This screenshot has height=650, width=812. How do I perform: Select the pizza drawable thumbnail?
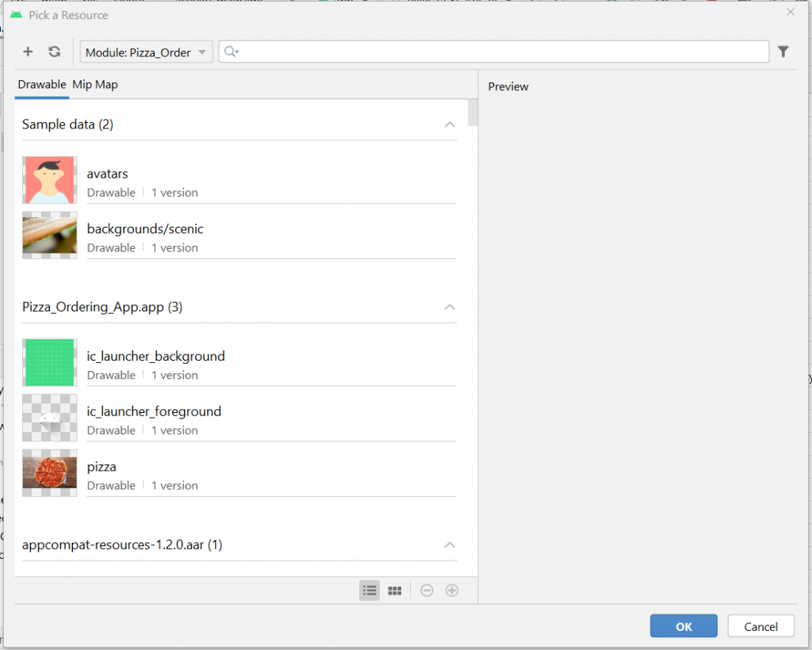click(50, 472)
